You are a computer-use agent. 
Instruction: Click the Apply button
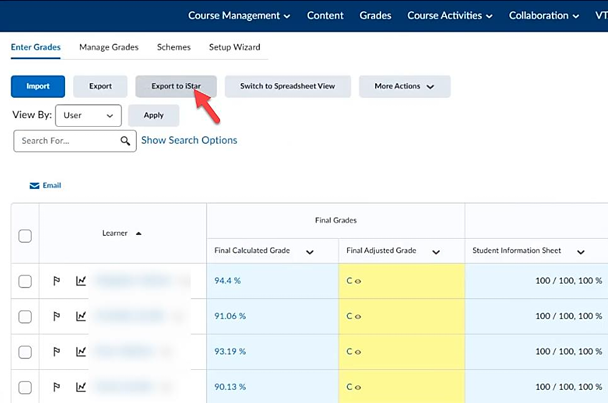pos(154,116)
